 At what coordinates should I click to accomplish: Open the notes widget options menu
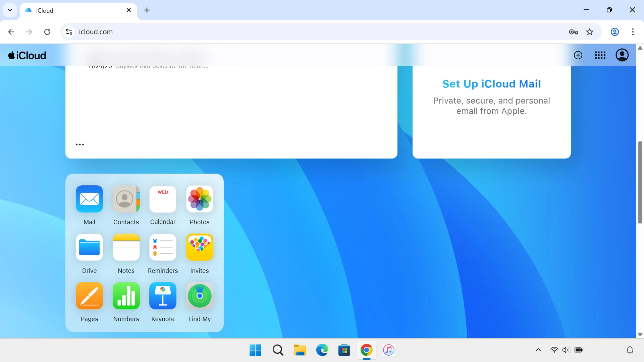pos(79,144)
